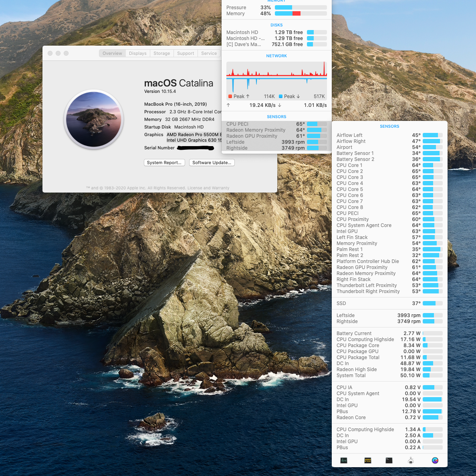
Task: Click the Dave's Ma... disk usage bar
Action: pyautogui.click(x=317, y=44)
